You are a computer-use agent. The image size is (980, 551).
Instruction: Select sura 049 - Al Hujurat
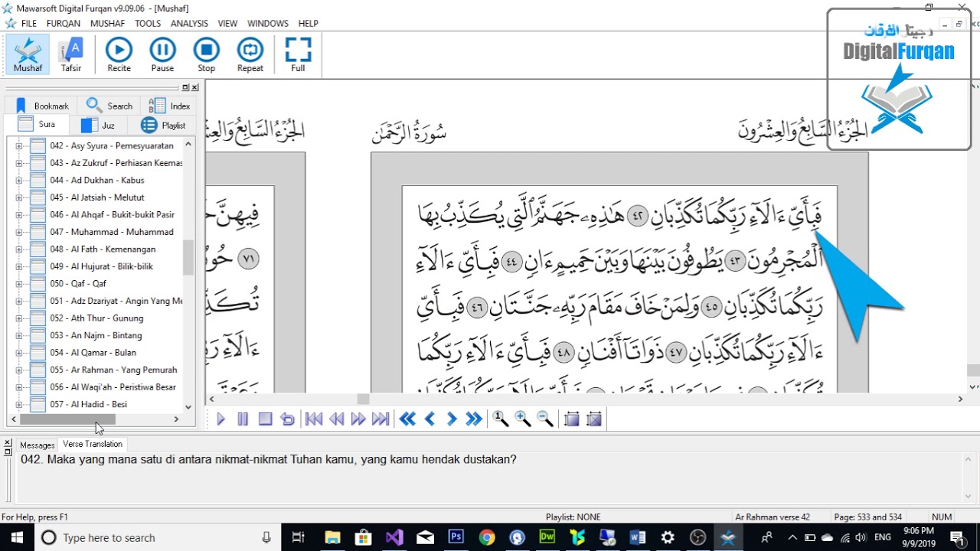[x=101, y=266]
